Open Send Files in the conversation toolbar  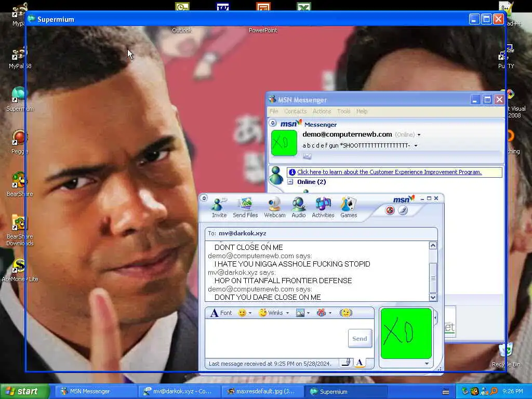[x=245, y=207]
